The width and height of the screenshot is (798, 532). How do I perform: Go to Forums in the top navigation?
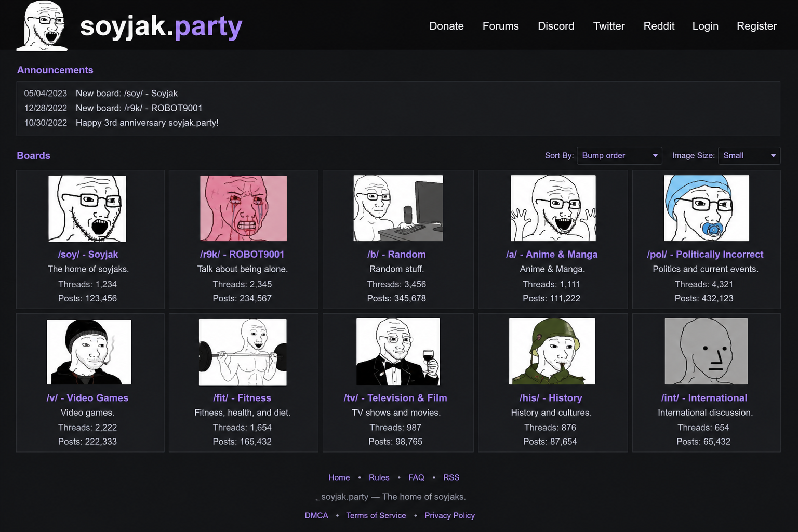pyautogui.click(x=500, y=26)
